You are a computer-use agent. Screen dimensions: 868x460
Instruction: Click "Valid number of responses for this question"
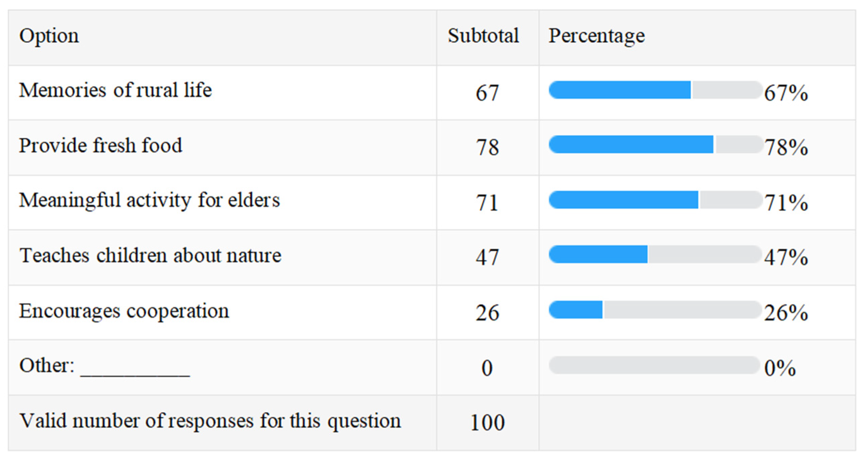(x=210, y=421)
